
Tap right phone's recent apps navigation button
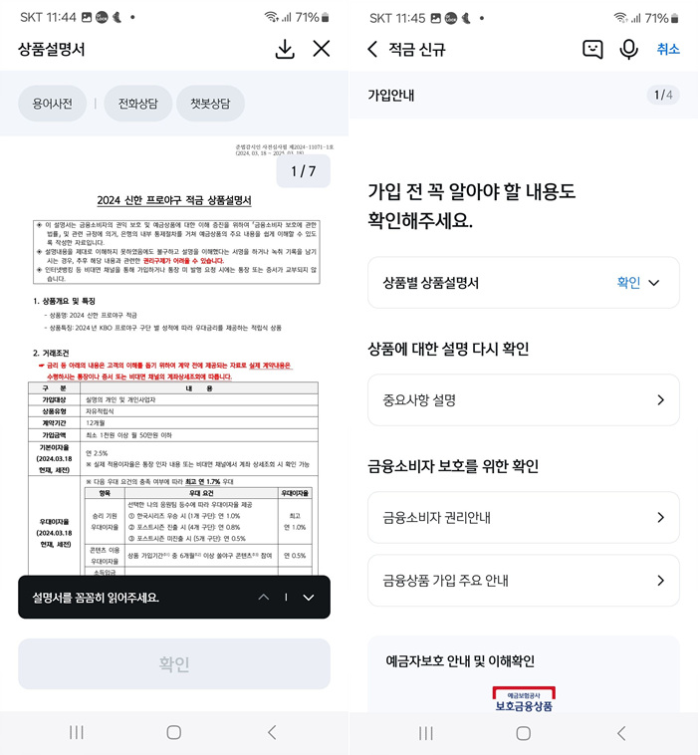[426, 733]
